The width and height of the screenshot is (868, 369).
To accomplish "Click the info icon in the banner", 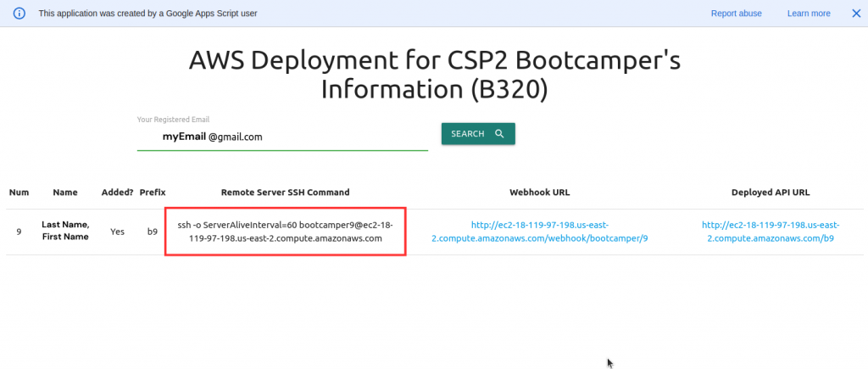I will (x=19, y=14).
